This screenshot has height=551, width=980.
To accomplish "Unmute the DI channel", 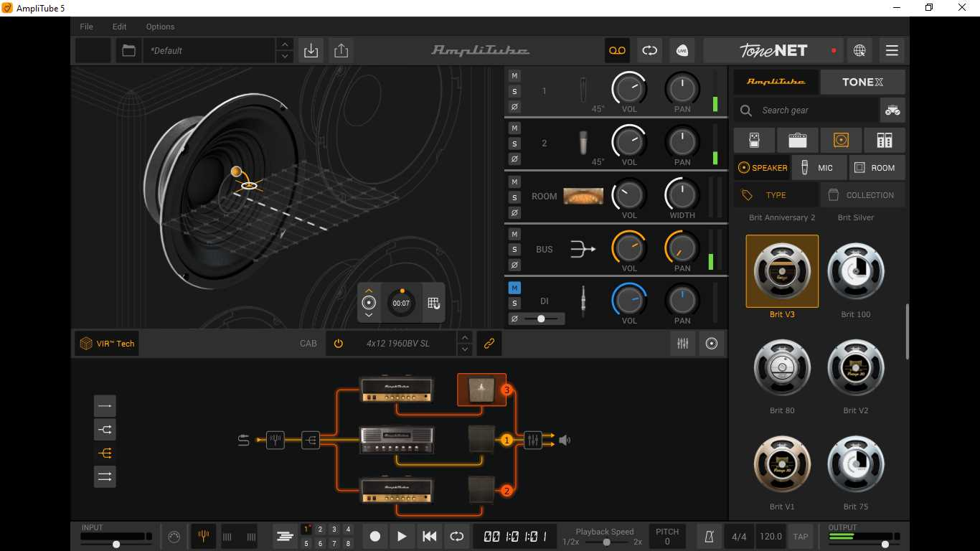I will [514, 288].
